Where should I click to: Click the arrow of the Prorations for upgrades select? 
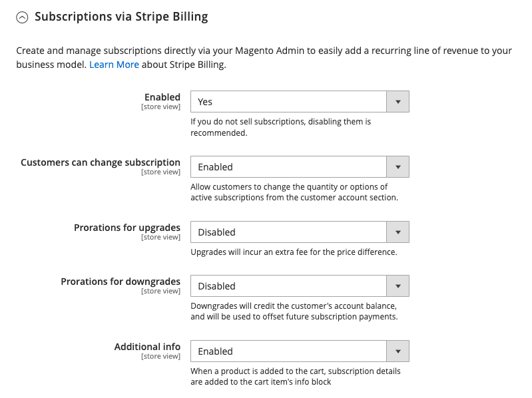pyautogui.click(x=398, y=232)
